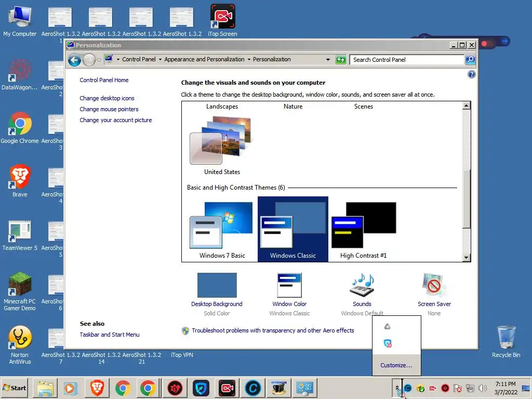Viewport: 532px width, 399px height.
Task: Click Google Drive icon in tray popup
Action: point(388,326)
